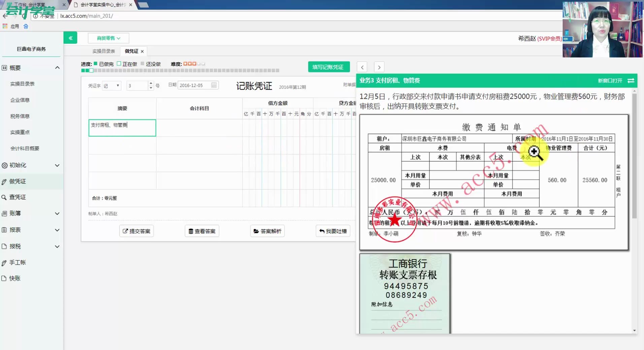Open 答案解析 button
The height and width of the screenshot is (350, 644).
pos(267,231)
